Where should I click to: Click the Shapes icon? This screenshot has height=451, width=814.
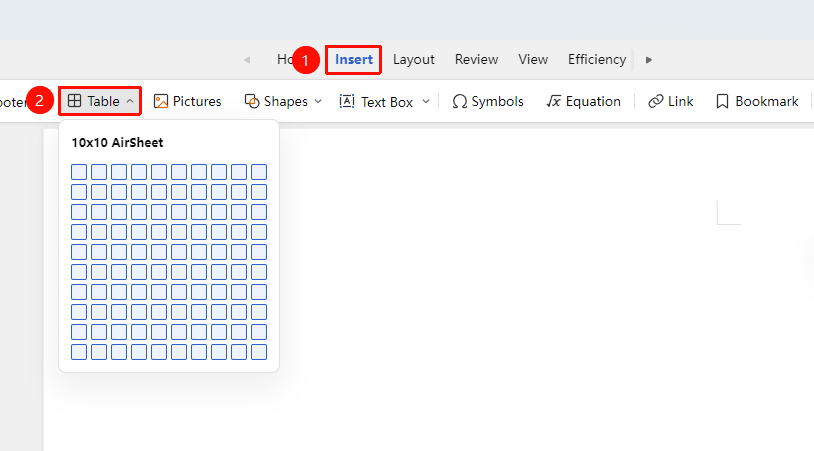tap(252, 101)
